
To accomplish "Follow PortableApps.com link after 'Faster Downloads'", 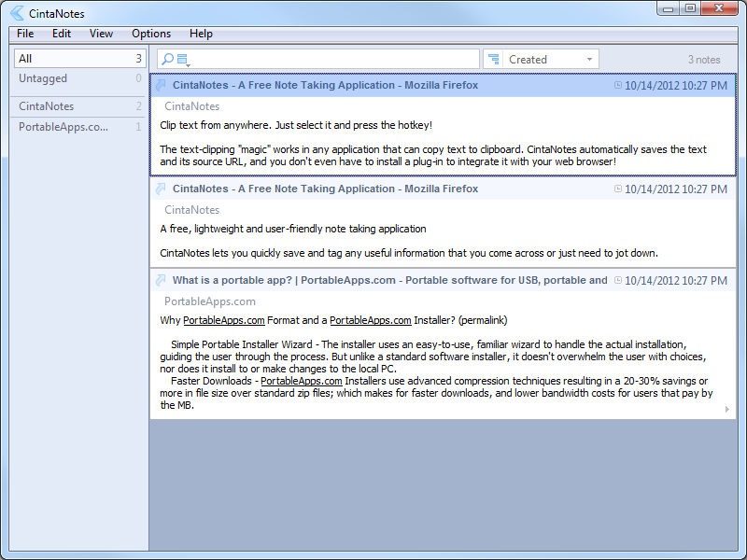I will [301, 381].
